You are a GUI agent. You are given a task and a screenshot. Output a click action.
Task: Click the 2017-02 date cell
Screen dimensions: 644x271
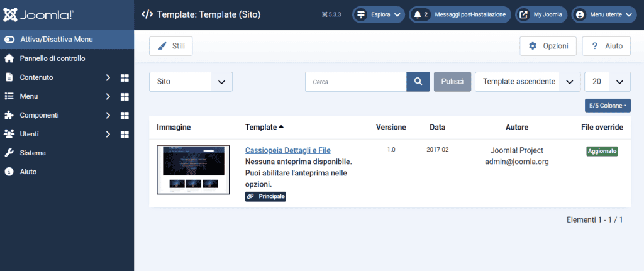click(x=438, y=150)
